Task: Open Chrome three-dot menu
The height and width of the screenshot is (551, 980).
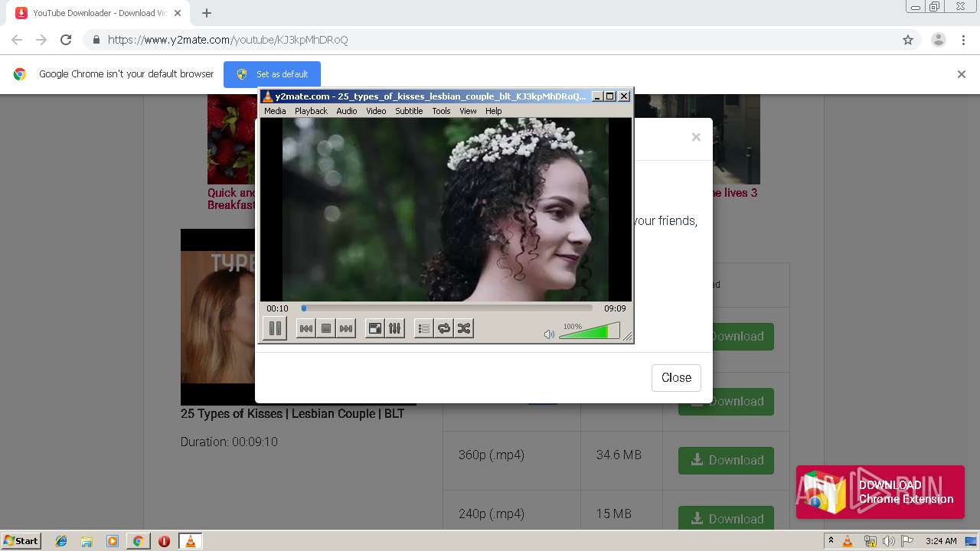Action: (964, 40)
